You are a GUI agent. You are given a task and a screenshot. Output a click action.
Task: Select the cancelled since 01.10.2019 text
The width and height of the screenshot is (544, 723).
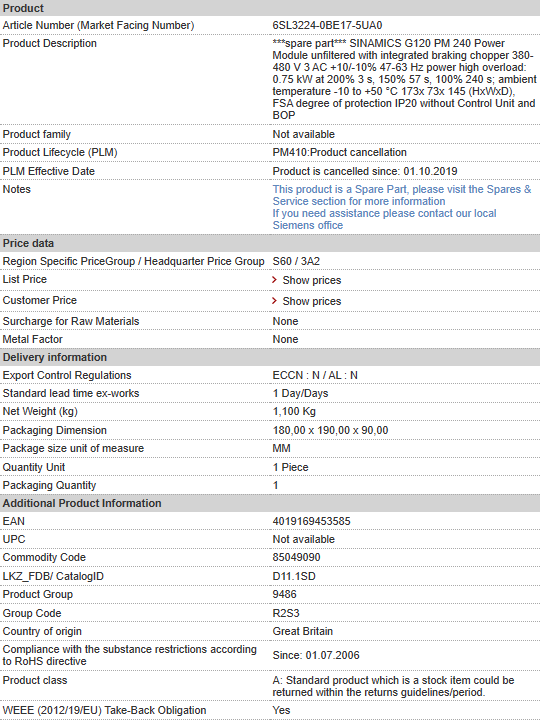tap(365, 172)
